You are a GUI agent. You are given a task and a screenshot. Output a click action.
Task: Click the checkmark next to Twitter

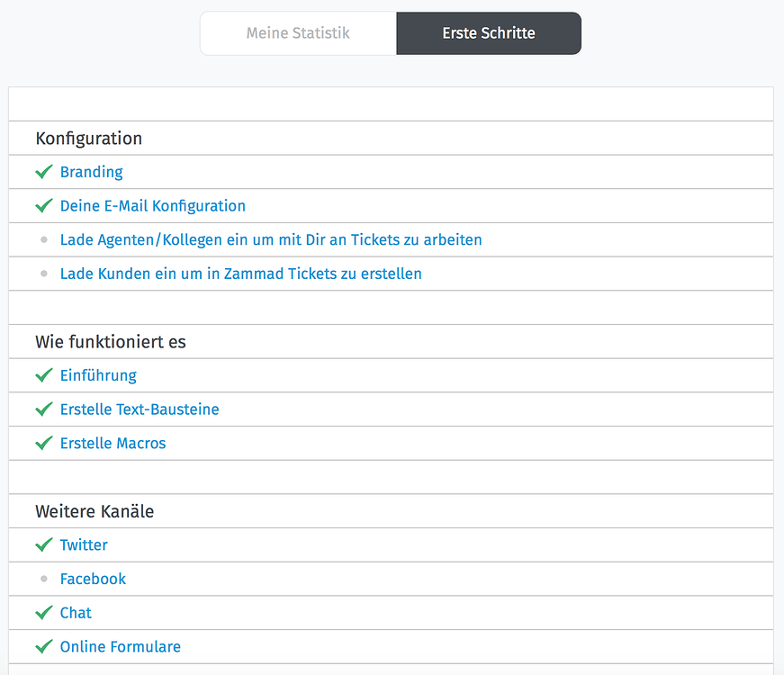(x=43, y=544)
